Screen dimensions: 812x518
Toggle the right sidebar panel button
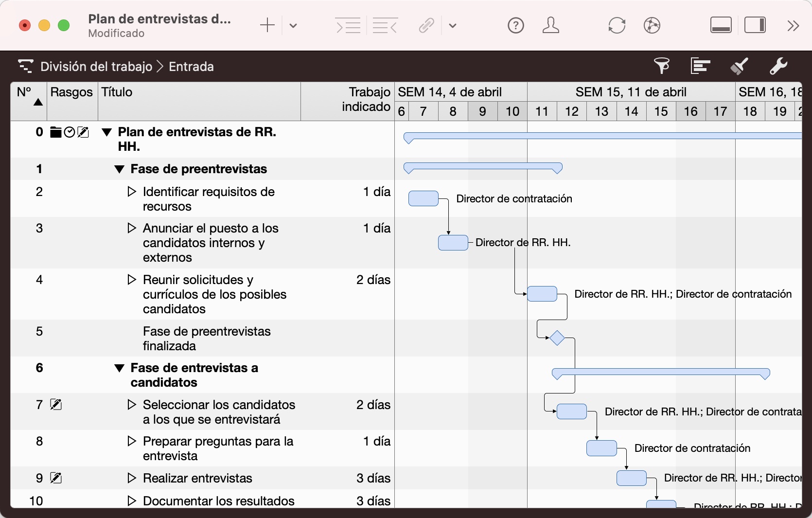click(755, 25)
